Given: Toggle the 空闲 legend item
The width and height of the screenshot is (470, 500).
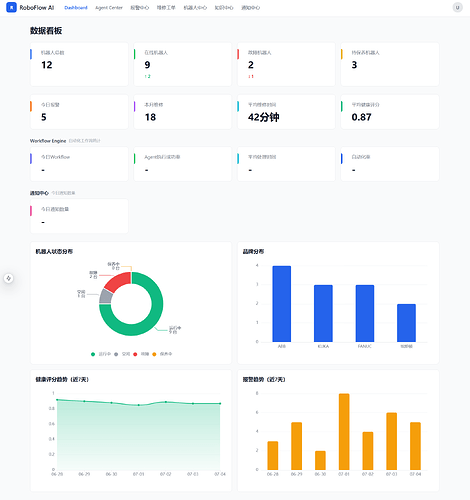Looking at the screenshot, I should tap(122, 354).
